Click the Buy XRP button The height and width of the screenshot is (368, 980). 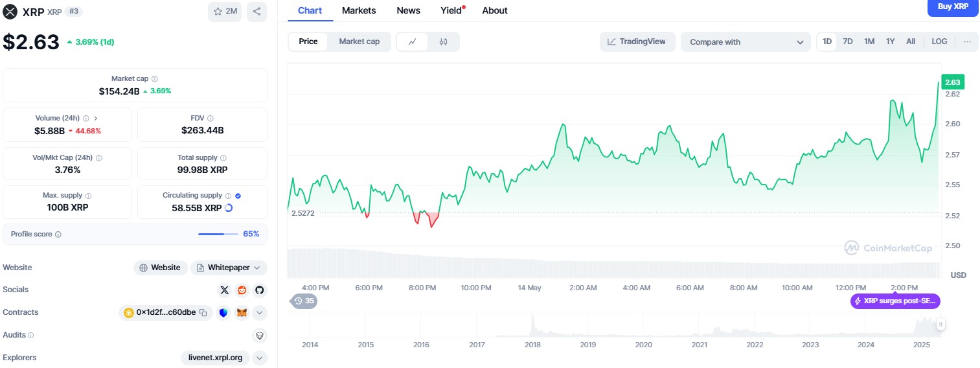(953, 7)
